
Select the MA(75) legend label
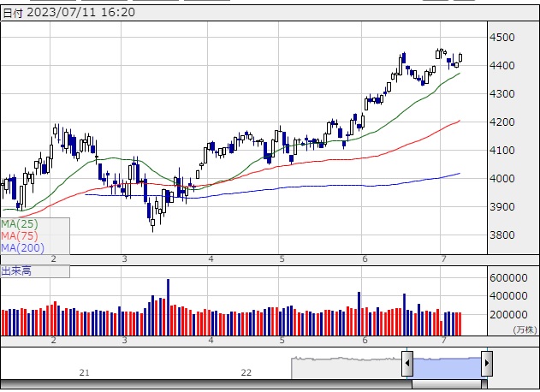[20, 236]
